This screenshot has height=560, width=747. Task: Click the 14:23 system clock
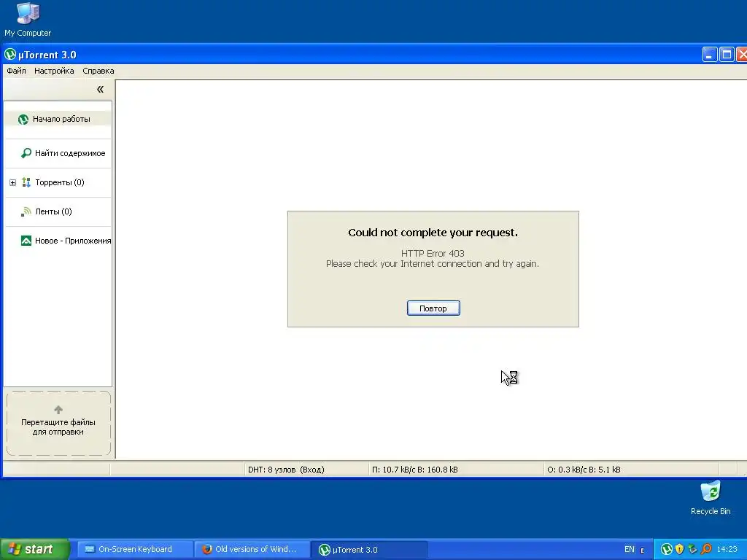727,550
